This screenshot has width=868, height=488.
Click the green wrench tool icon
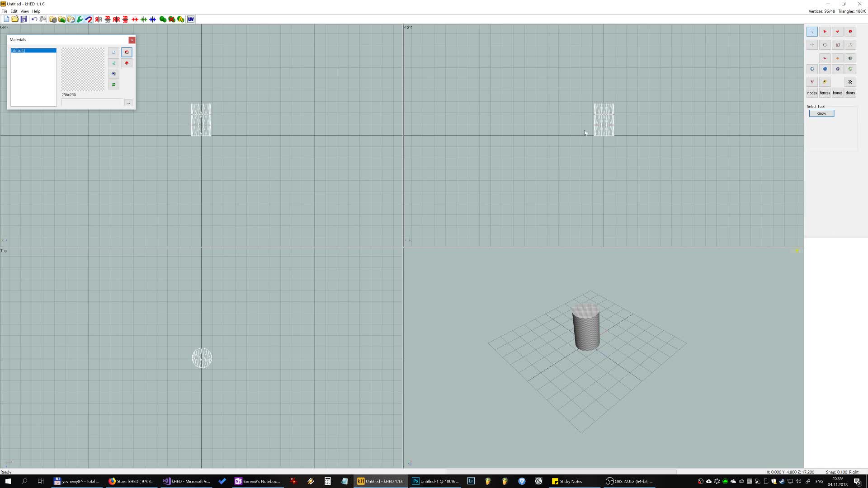[x=80, y=19]
